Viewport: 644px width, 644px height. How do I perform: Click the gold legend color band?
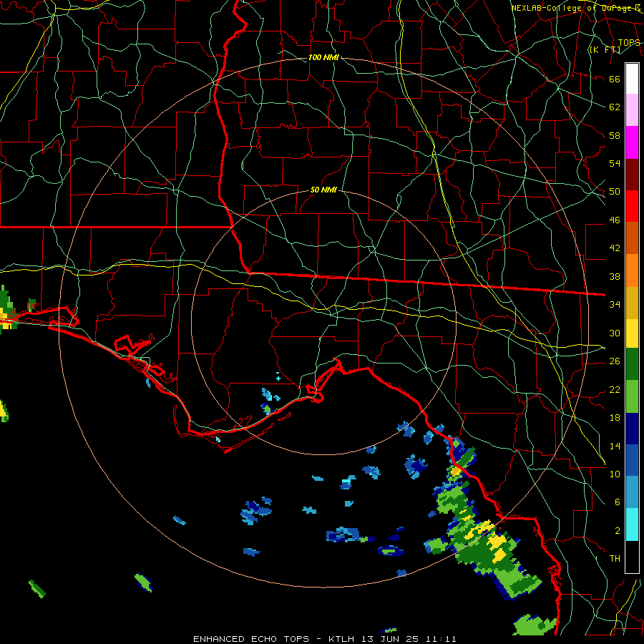[632, 303]
